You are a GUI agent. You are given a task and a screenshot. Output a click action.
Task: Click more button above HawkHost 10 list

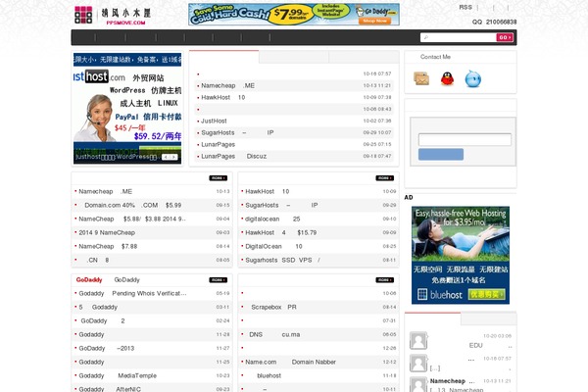(385, 177)
